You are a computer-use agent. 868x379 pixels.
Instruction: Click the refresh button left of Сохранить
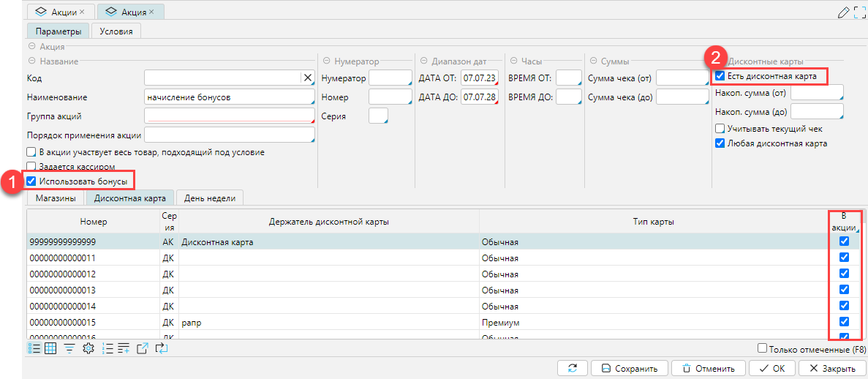(572, 368)
